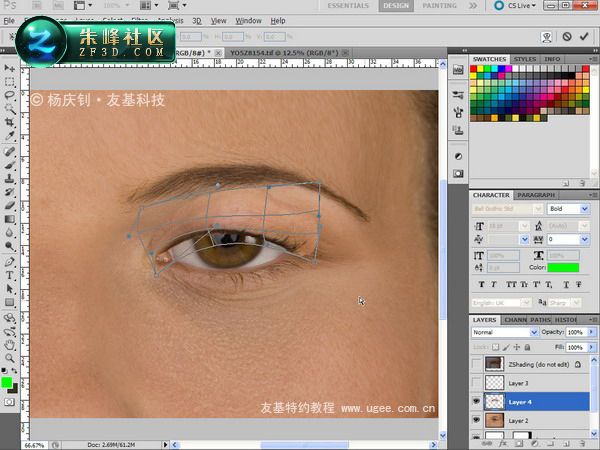The width and height of the screenshot is (600, 450).
Task: Select the Gradient tool
Action: pos(10,219)
